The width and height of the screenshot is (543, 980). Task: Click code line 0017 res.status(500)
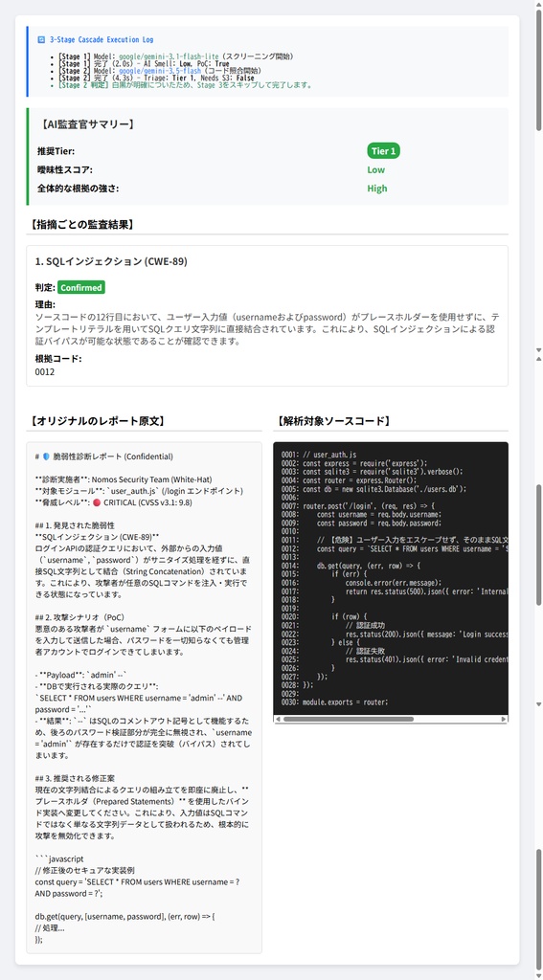tap(395, 590)
